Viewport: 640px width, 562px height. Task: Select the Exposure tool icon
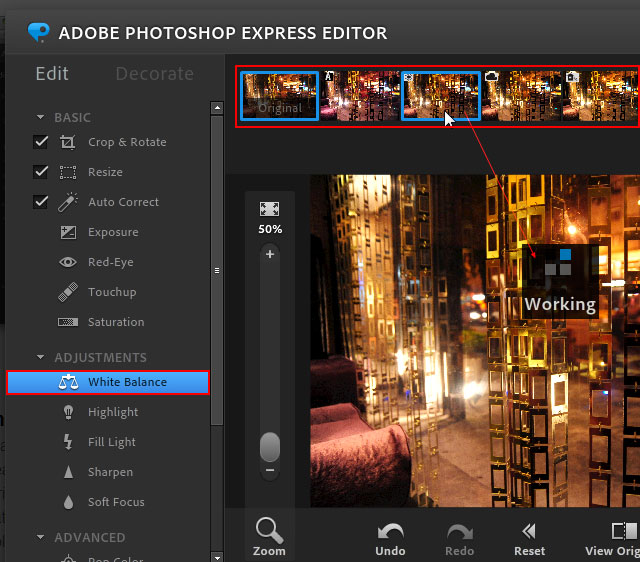[x=68, y=232]
